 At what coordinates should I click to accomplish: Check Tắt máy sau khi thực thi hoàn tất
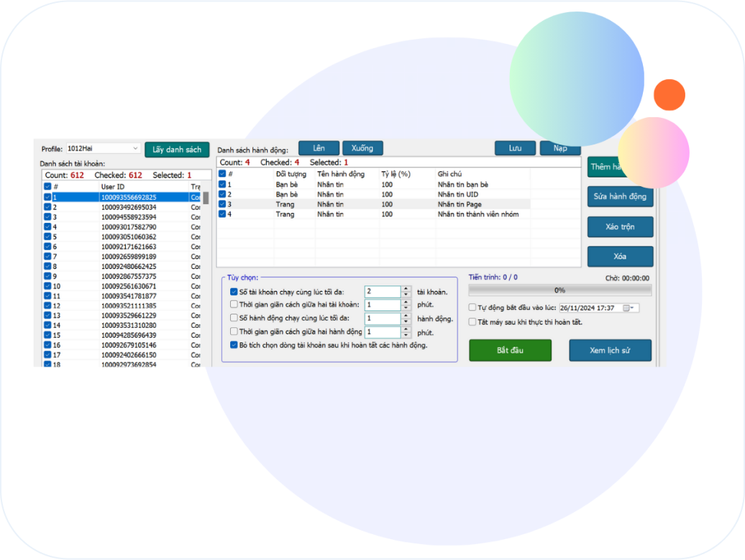point(472,322)
